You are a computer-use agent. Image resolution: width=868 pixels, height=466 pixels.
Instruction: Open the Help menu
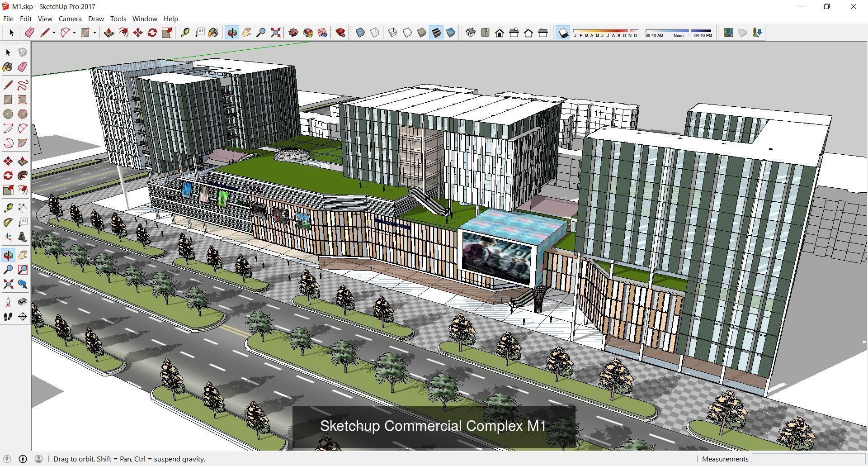(x=170, y=19)
